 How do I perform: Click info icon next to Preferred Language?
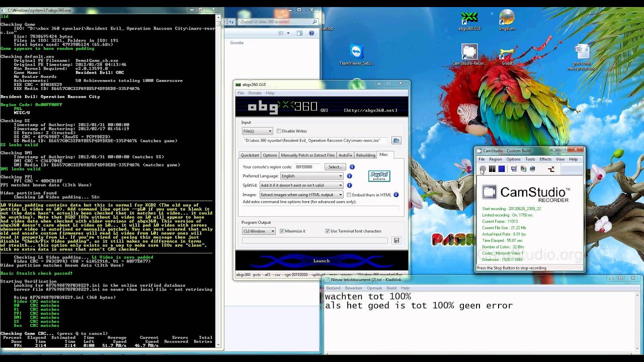(349, 176)
